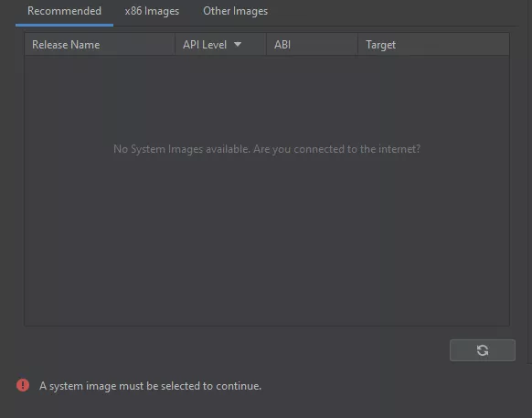The image size is (532, 418).
Task: Click divider between API Level and ABI
Action: tap(266, 44)
